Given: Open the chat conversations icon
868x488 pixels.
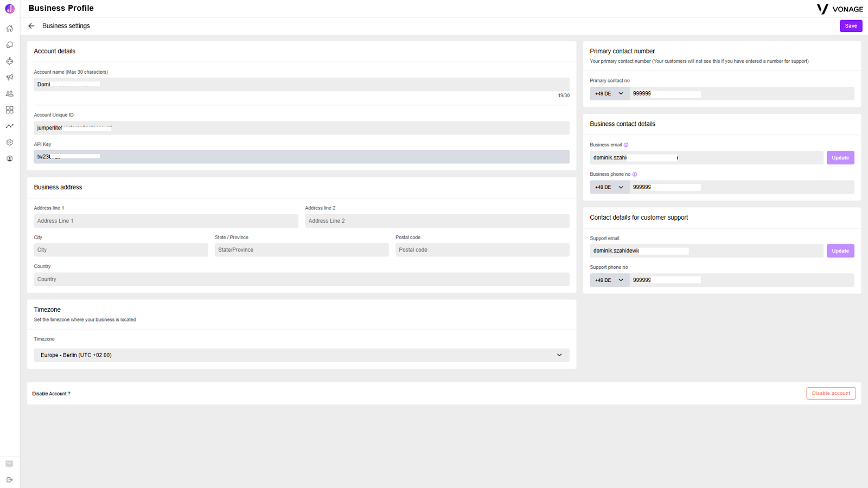Looking at the screenshot, I should click(x=9, y=45).
